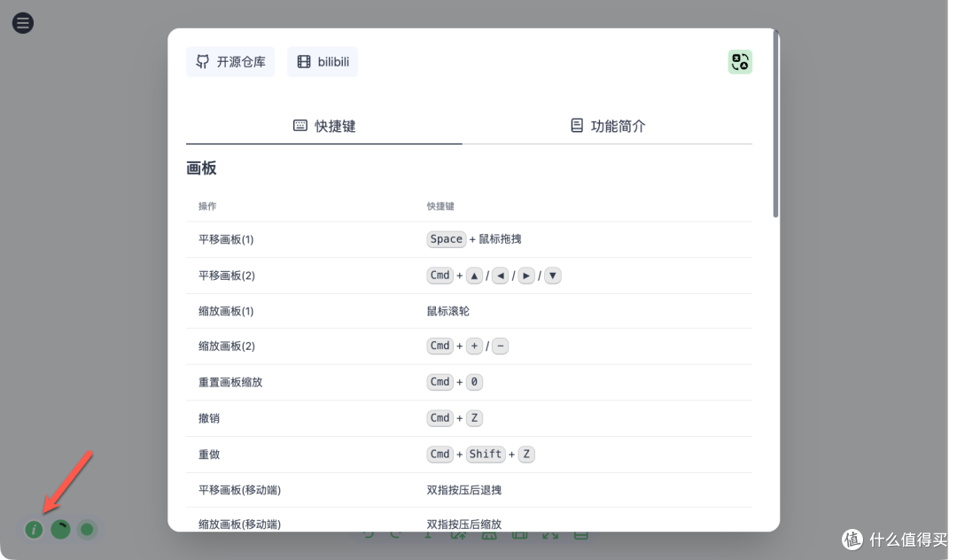Open the bilibili video link

coord(323,62)
